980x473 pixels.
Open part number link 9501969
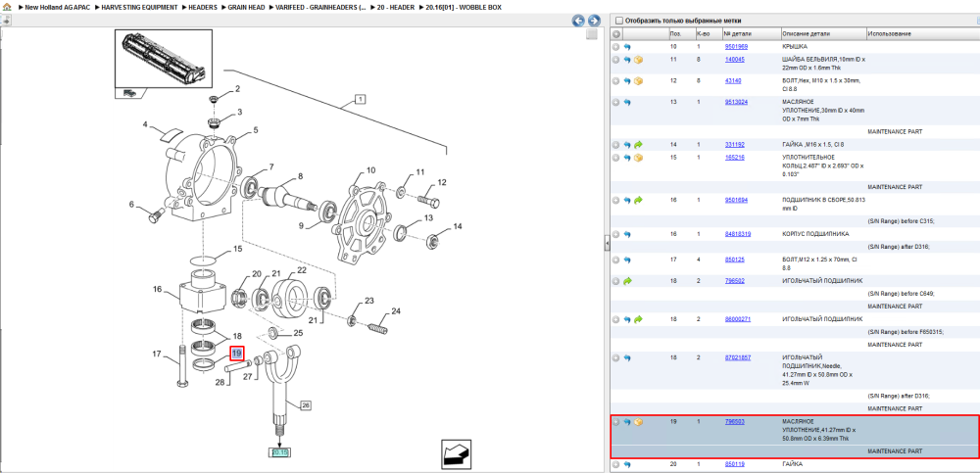tap(736, 47)
